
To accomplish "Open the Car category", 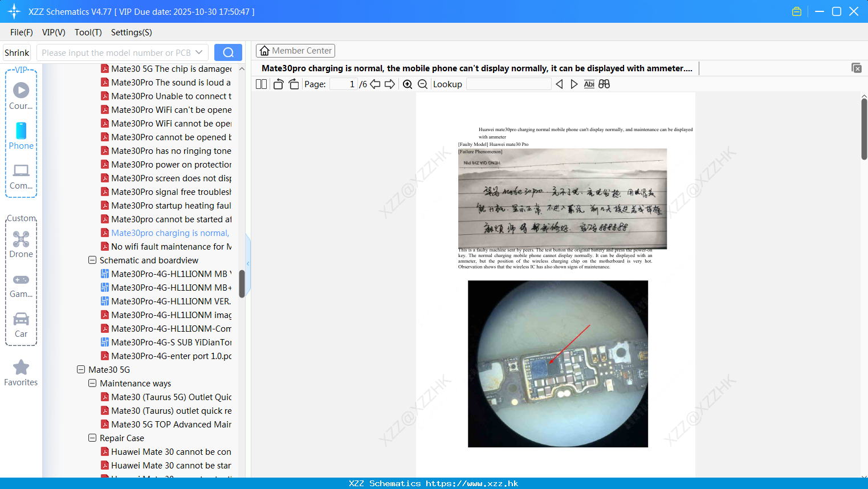I will (x=21, y=325).
